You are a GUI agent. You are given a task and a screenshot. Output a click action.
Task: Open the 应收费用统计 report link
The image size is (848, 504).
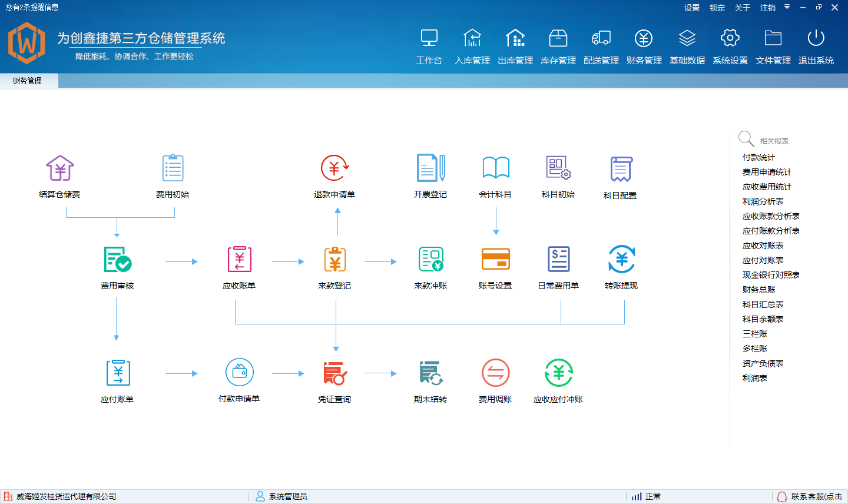click(x=767, y=187)
